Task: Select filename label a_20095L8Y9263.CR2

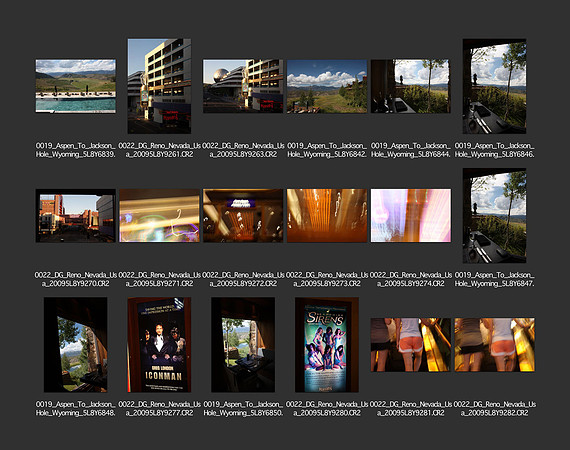Action: click(243, 154)
